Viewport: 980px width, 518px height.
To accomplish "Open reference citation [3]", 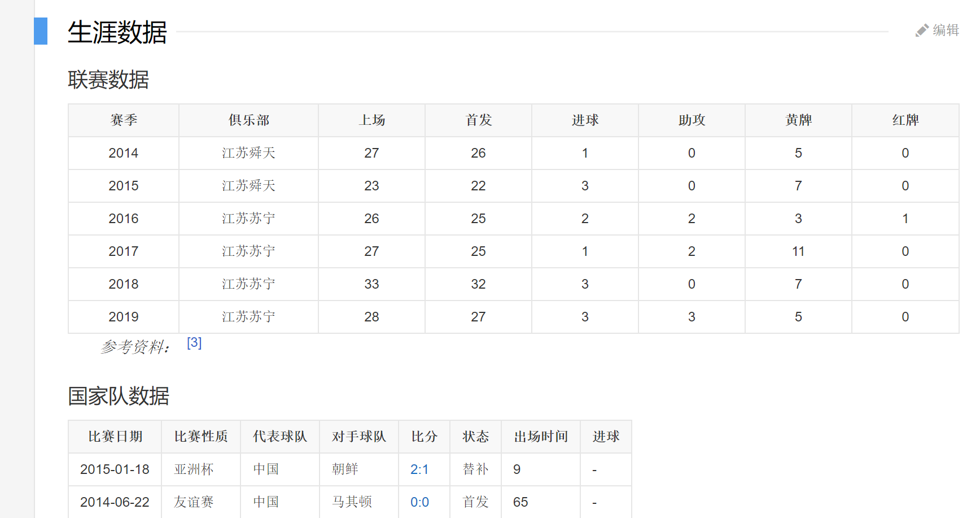I will point(194,343).
